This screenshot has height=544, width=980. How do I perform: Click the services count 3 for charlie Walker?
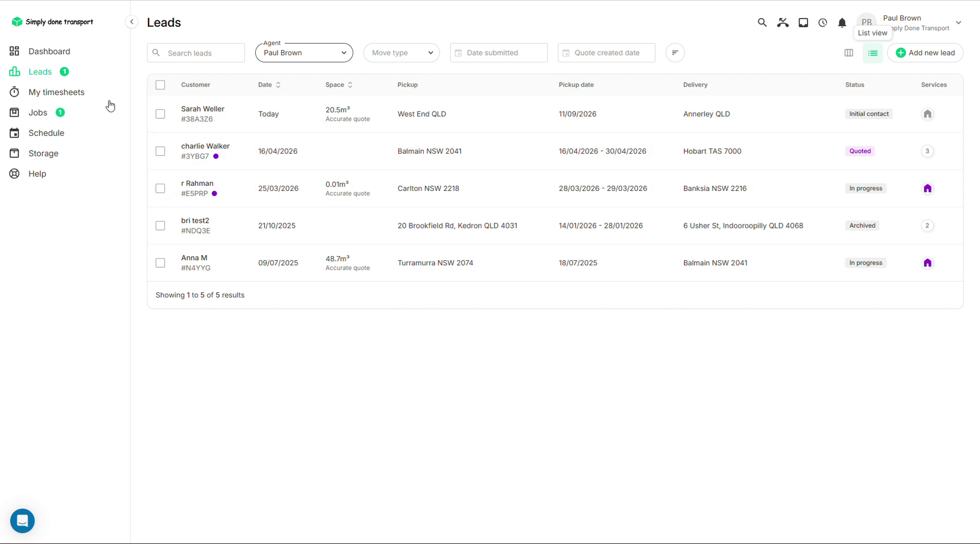tap(927, 151)
